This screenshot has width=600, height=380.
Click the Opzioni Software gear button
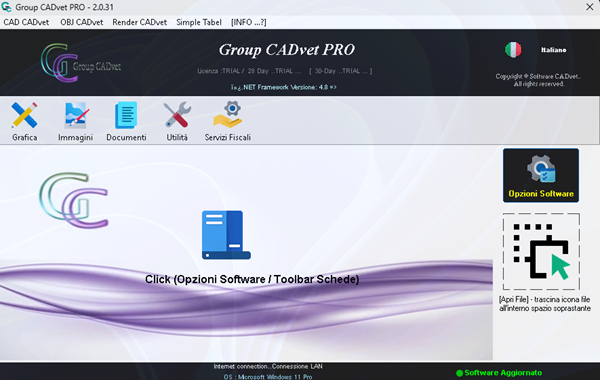[541, 175]
